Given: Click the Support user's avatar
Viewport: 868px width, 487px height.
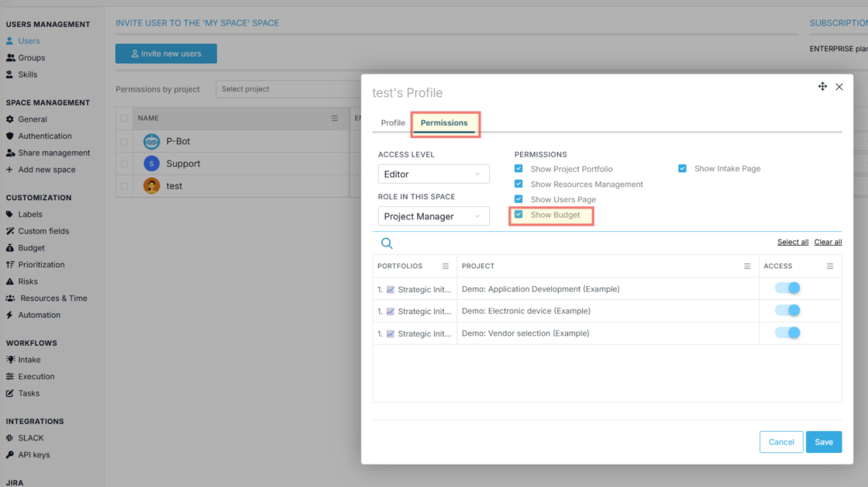Looking at the screenshot, I should pos(151,164).
